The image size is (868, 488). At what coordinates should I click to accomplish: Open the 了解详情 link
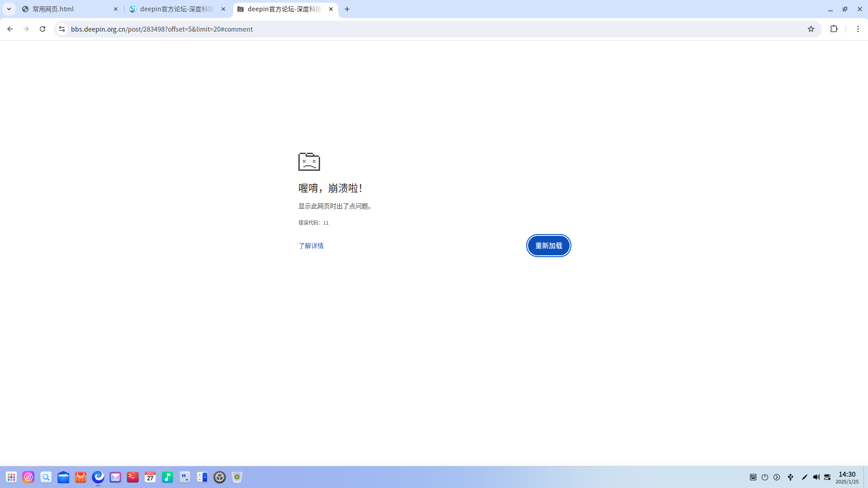[x=311, y=246]
